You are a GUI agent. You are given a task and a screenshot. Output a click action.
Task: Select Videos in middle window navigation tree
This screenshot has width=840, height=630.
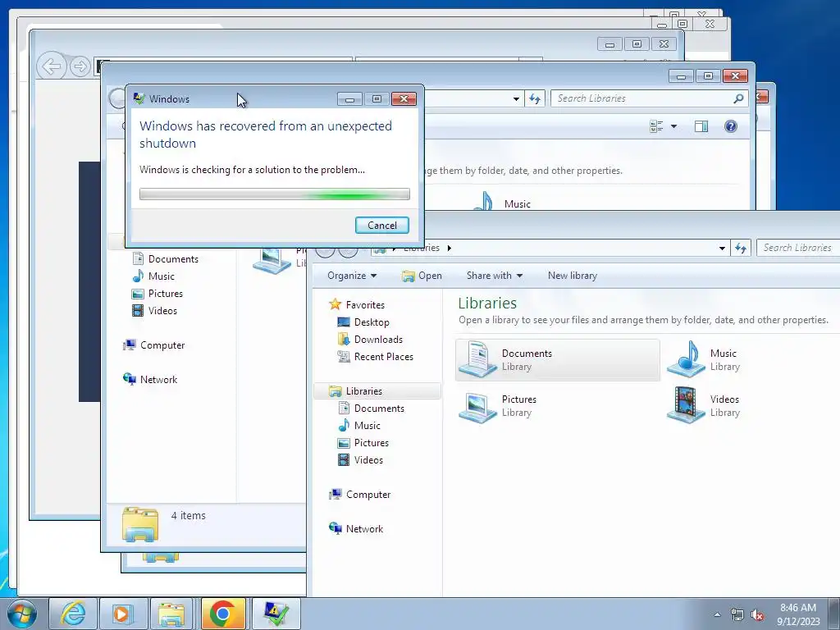pyautogui.click(x=154, y=310)
